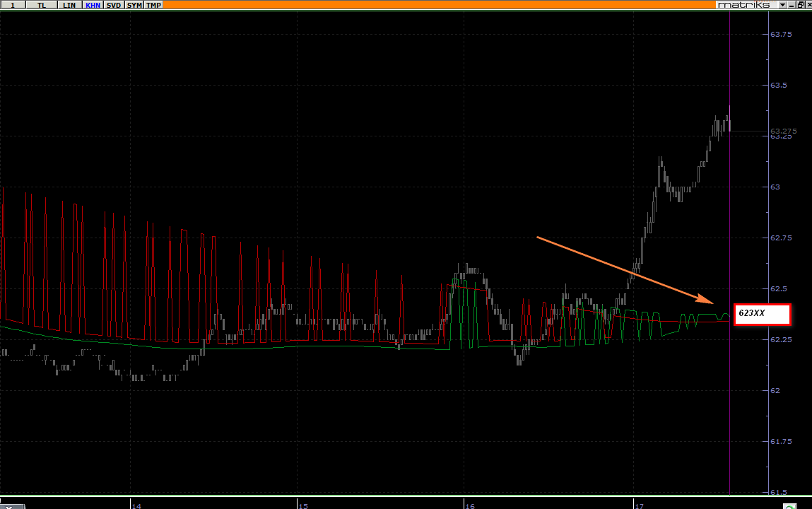The height and width of the screenshot is (509, 812).
Task: Click the current price label 63.275
Action: click(784, 131)
